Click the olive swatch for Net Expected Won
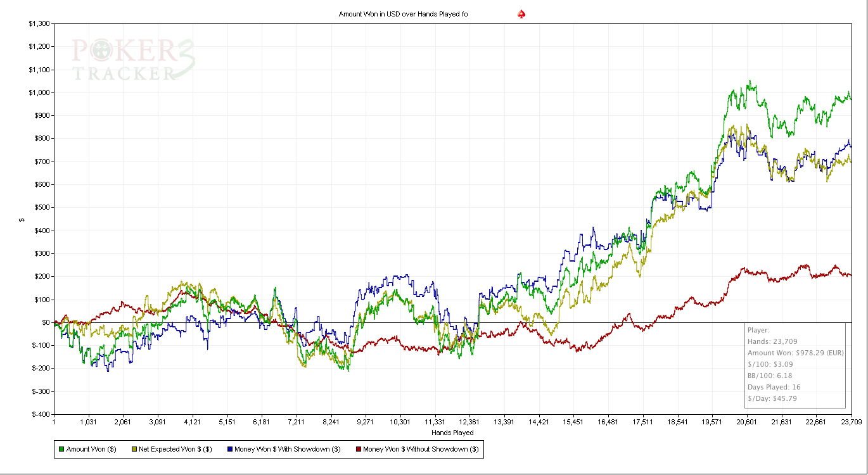This screenshot has width=868, height=475. coord(134,449)
